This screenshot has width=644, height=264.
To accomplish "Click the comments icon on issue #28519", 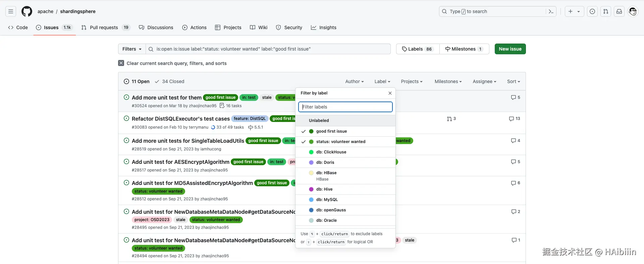I will point(514,141).
